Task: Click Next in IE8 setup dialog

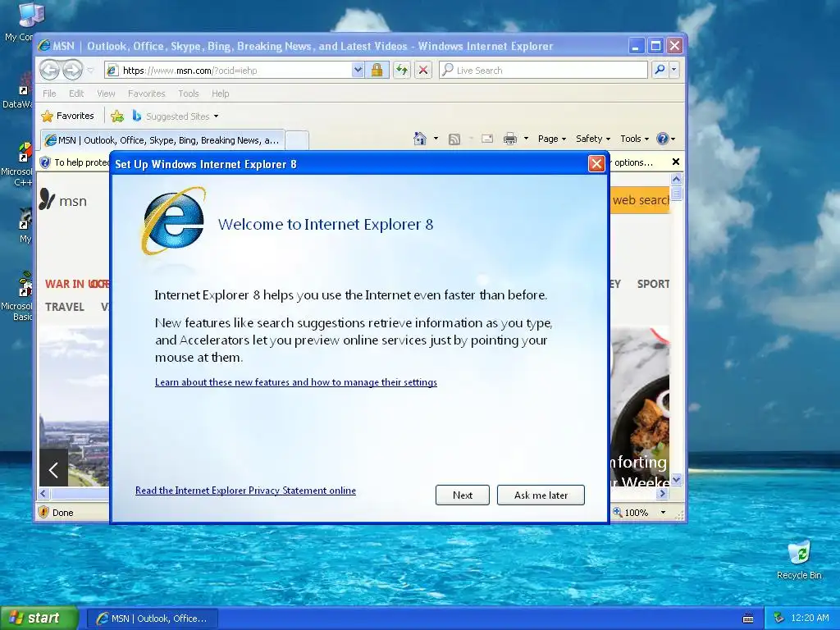Action: pyautogui.click(x=463, y=495)
